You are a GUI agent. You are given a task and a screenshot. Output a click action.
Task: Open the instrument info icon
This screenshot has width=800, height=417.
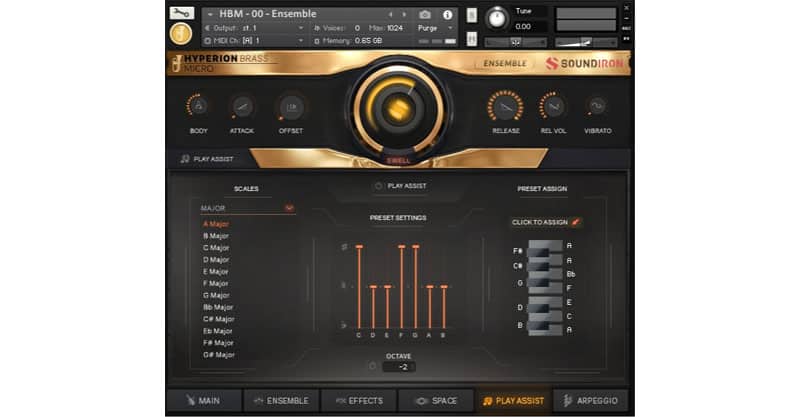click(x=446, y=14)
